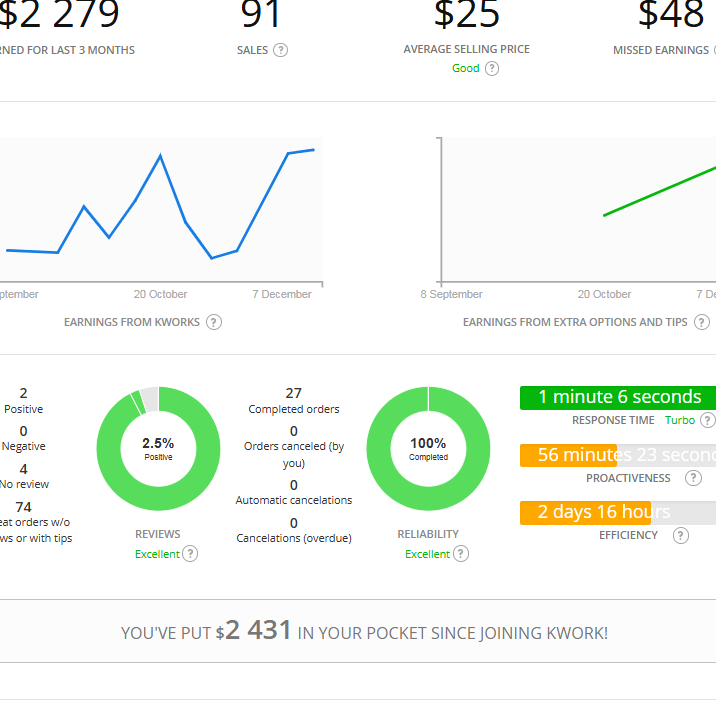Open help icon beside the Good rating

[x=491, y=69]
